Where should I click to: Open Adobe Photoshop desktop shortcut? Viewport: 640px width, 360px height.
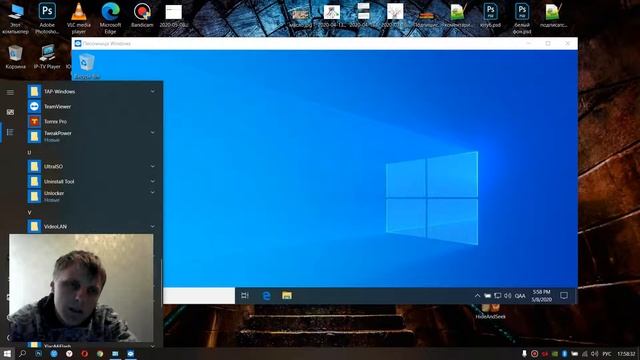(47, 18)
